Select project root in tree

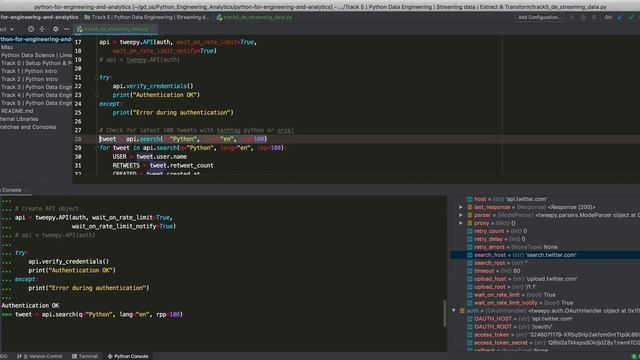tap(36, 39)
